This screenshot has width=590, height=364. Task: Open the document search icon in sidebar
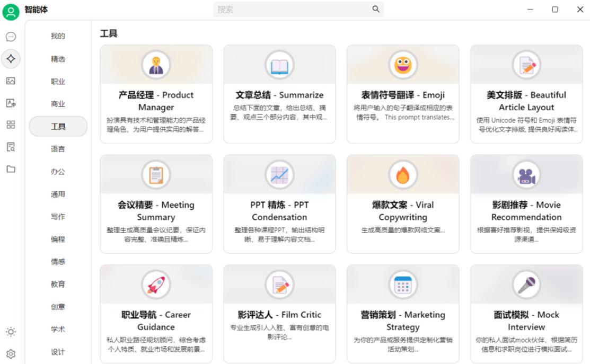[11, 147]
